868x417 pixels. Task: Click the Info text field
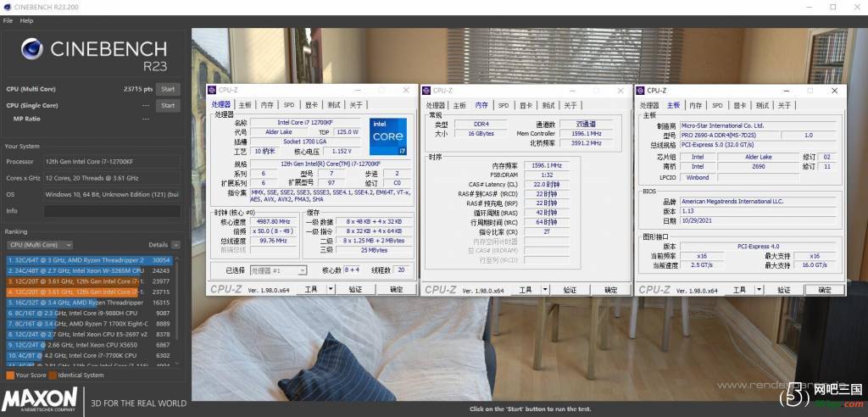112,211
